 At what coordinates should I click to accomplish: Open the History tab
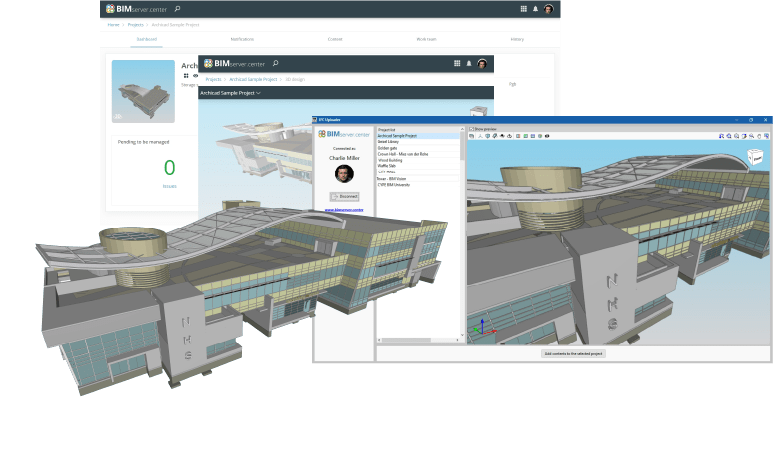pyautogui.click(x=517, y=39)
